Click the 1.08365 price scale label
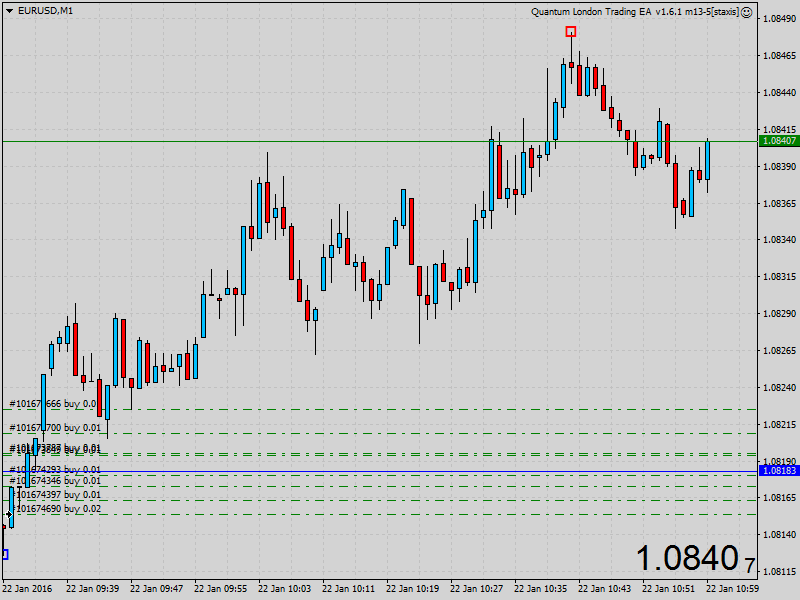Image resolution: width=800 pixels, height=600 pixels. click(x=779, y=204)
